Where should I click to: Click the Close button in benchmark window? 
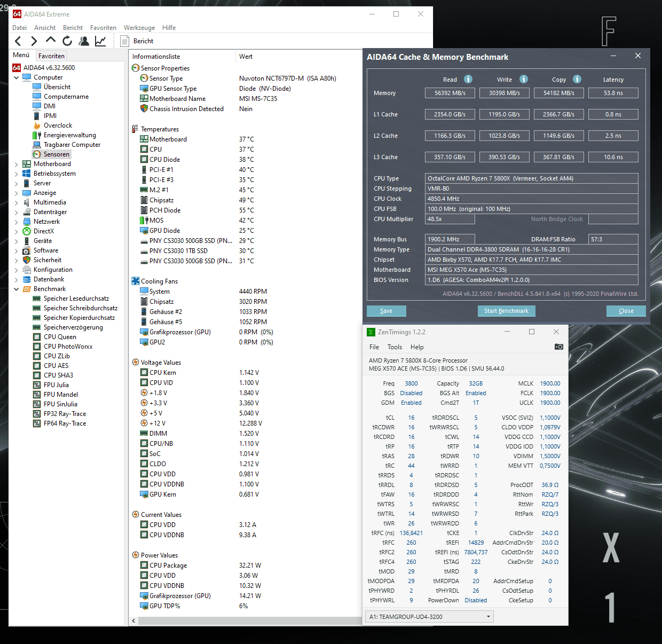[626, 311]
